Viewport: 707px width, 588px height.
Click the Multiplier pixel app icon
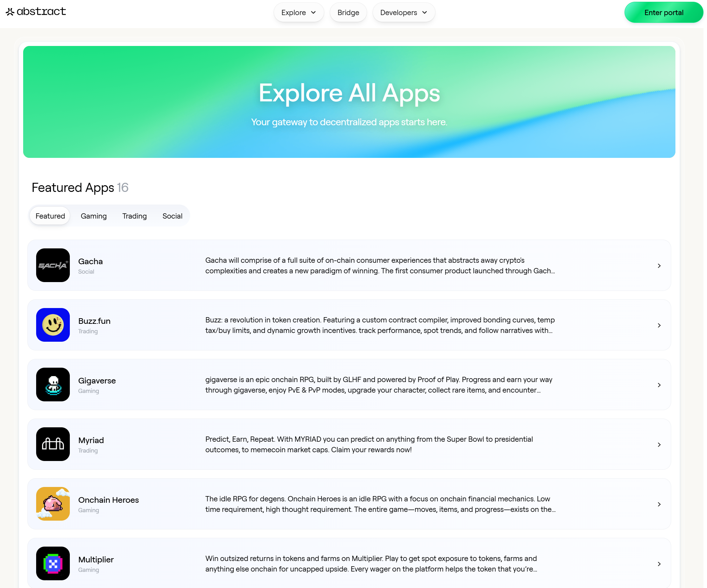53,563
